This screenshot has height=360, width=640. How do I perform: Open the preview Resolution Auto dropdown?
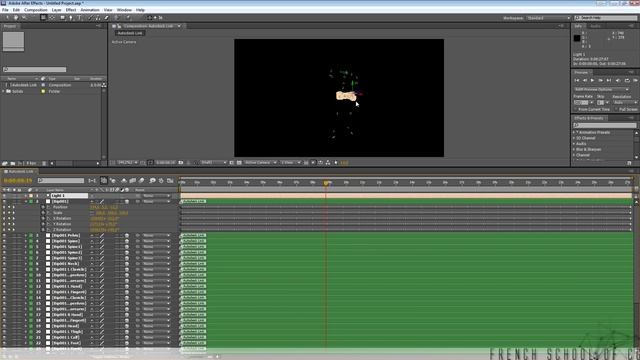pos(624,102)
